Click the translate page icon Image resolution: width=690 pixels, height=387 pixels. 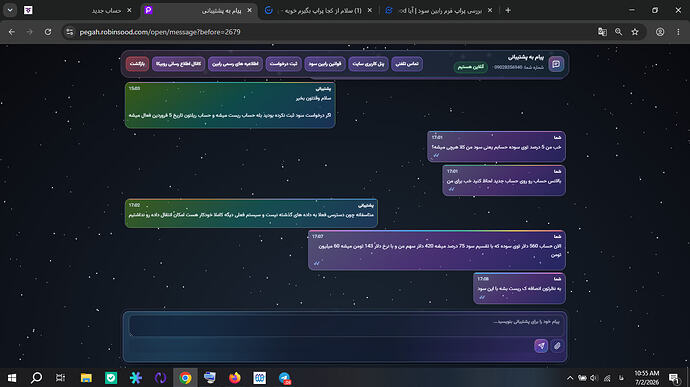coord(602,32)
